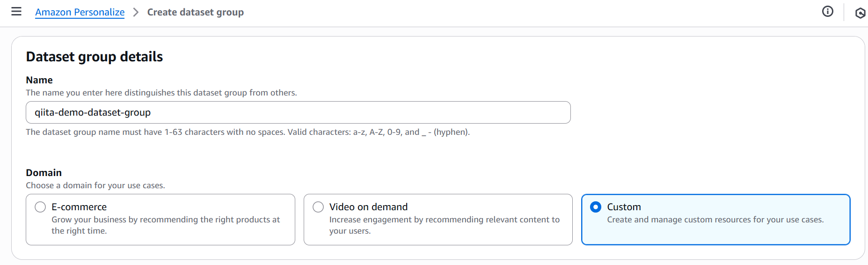Click the 'Video on demand' option title
Screen dimensions: 868x265
(368, 207)
